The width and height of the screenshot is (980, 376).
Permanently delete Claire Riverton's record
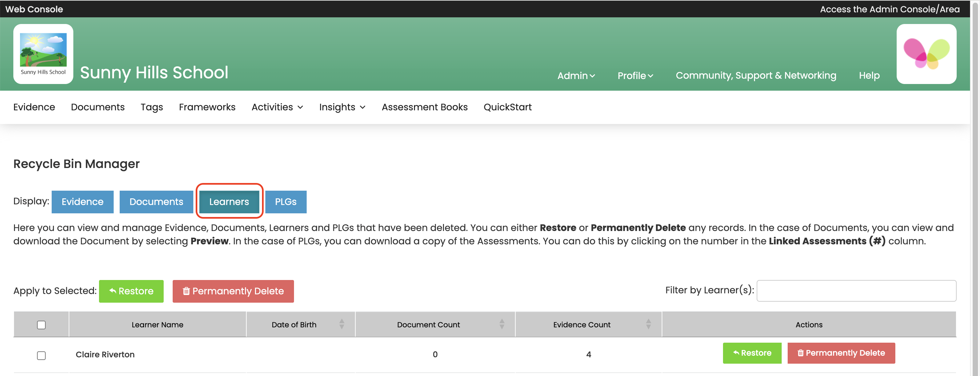point(840,353)
